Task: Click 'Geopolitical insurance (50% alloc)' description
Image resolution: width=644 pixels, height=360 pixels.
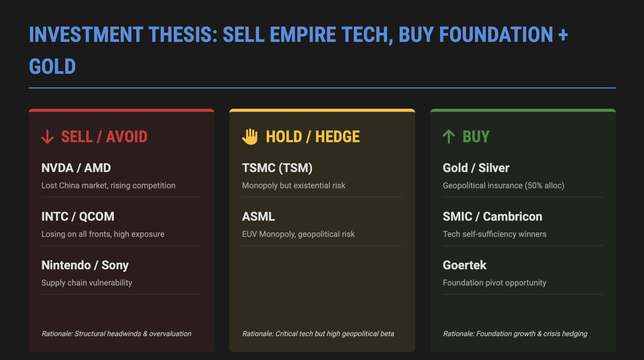Action: coord(503,185)
